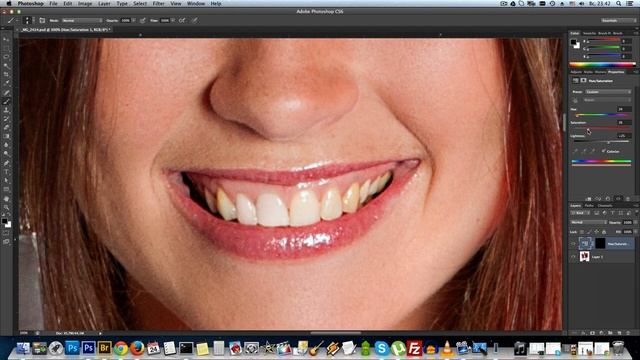Select the Type tool in toolbox

click(x=6, y=171)
